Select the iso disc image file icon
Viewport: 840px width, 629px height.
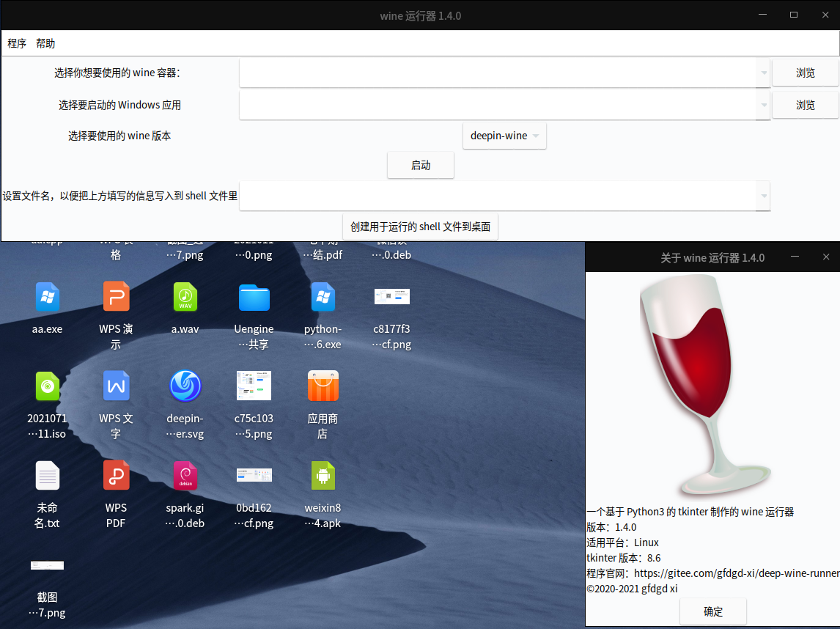tap(47, 386)
